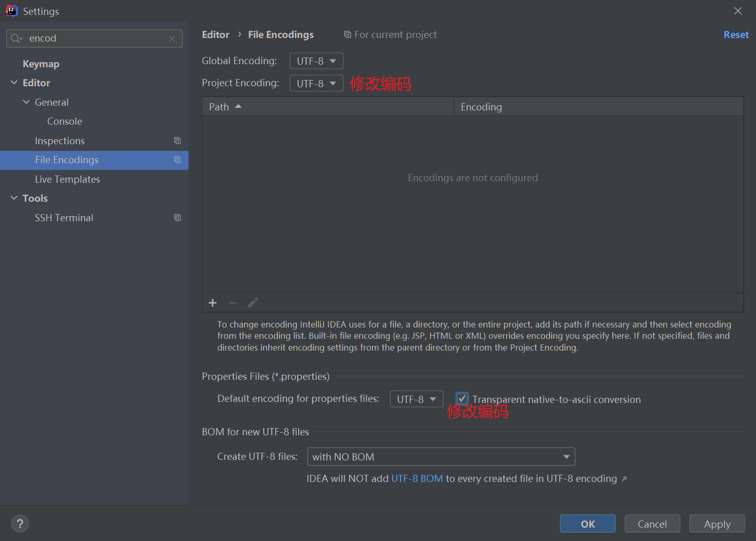This screenshot has width=756, height=541.
Task: Click the Path column header
Action: click(x=328, y=106)
